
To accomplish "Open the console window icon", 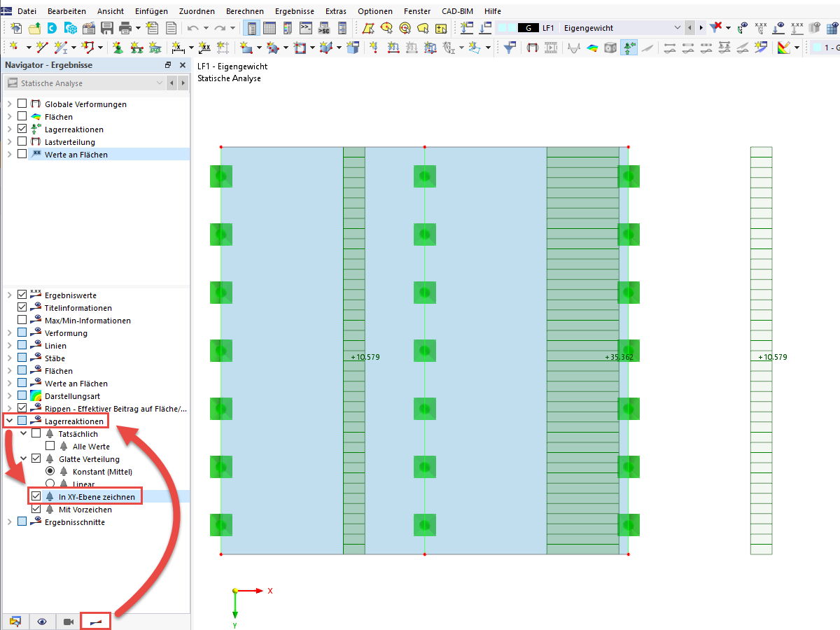I will click(306, 28).
